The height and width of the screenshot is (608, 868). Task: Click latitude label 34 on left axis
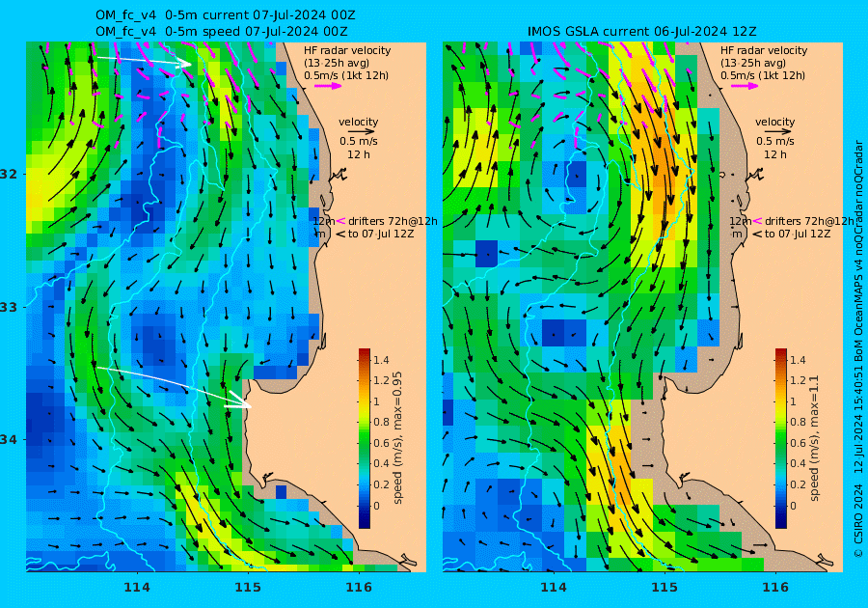tap(9, 440)
